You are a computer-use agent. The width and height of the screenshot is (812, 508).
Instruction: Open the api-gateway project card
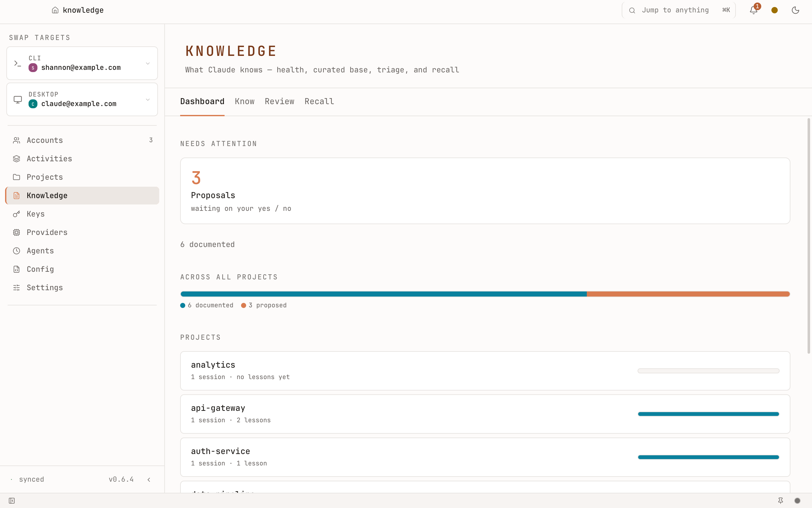(485, 414)
